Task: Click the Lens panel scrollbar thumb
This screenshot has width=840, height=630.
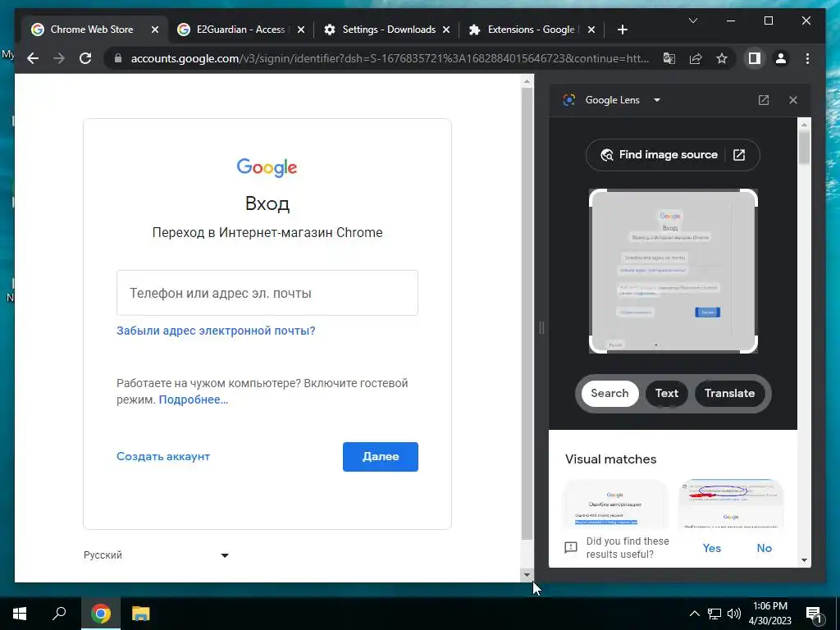Action: pos(804,147)
